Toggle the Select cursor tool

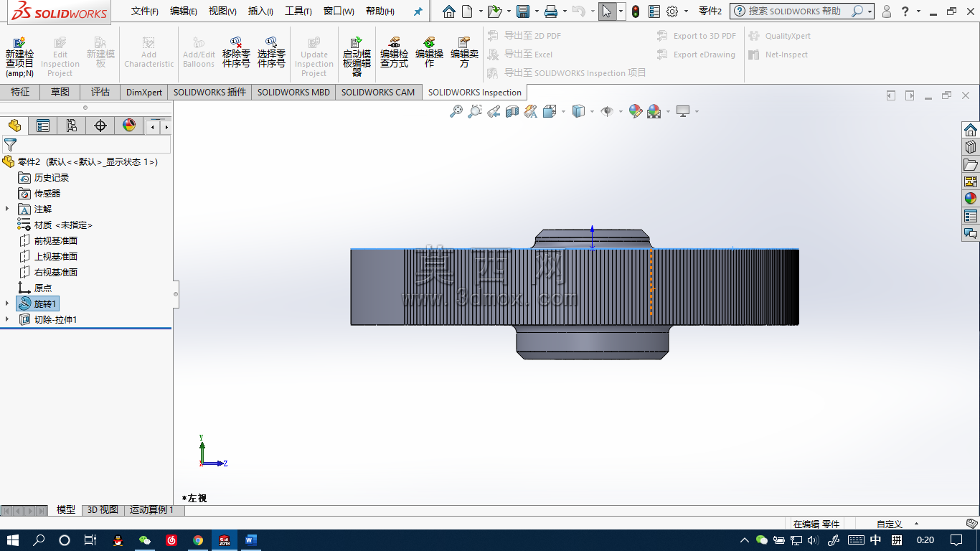tap(607, 11)
